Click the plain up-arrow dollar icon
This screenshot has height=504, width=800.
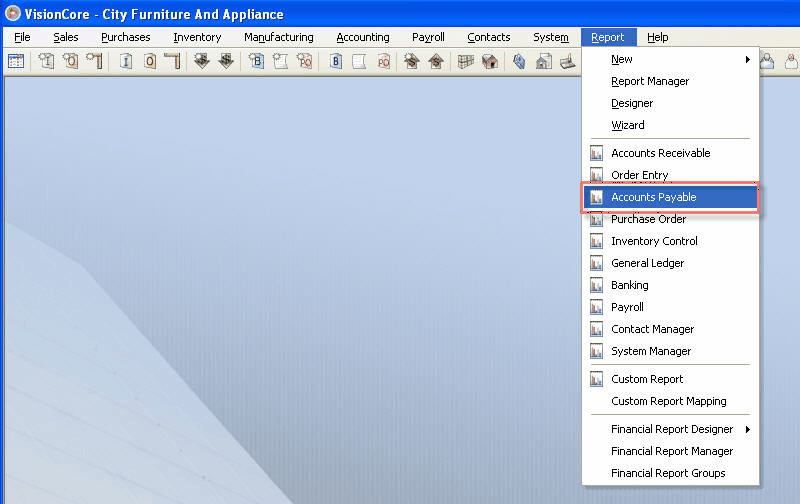436,61
